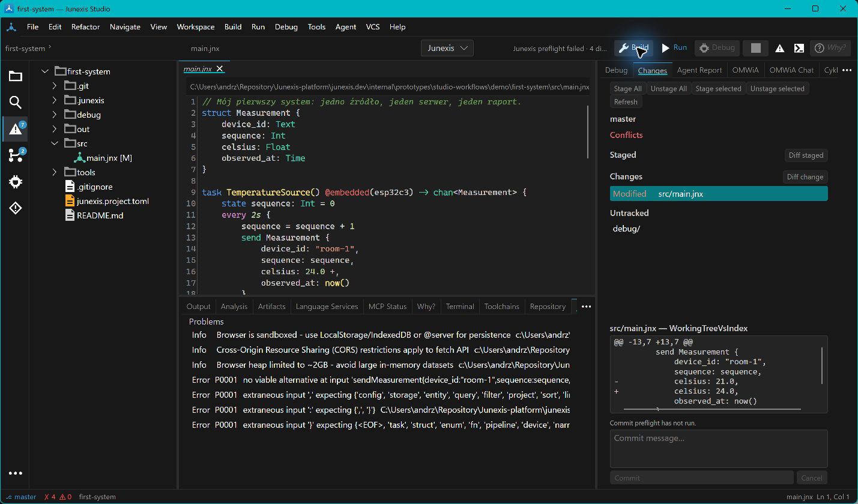Click the warning triangle icon in toolbar
Image resolution: width=858 pixels, height=504 pixels.
click(779, 48)
